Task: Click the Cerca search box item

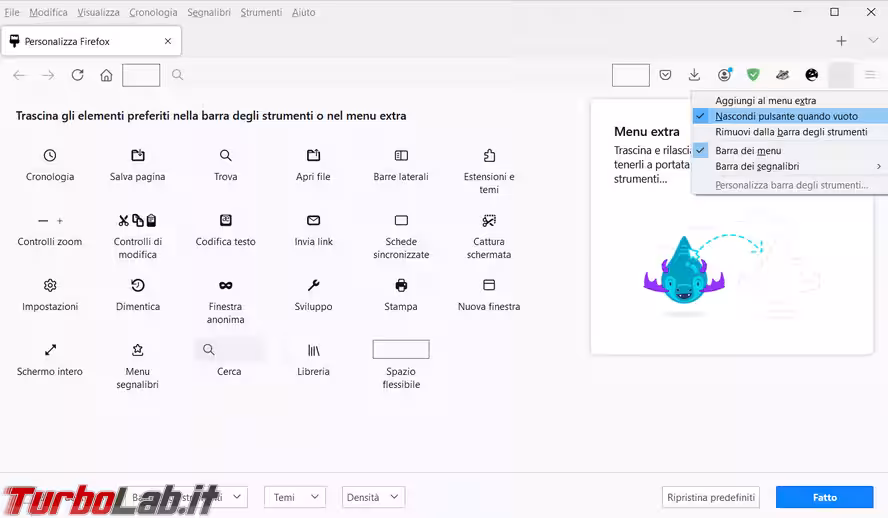Action: [229, 350]
